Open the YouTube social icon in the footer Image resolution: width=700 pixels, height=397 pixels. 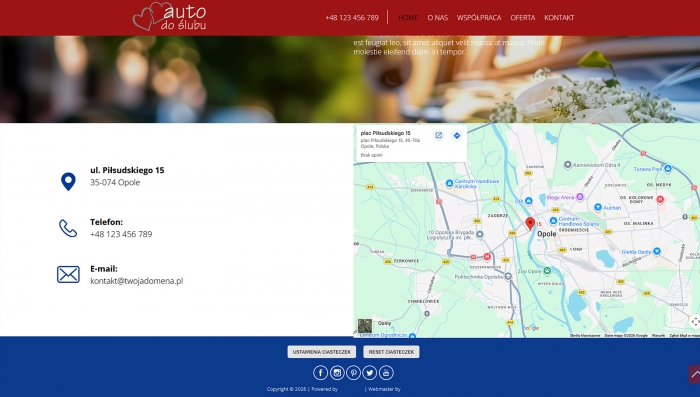pos(386,372)
